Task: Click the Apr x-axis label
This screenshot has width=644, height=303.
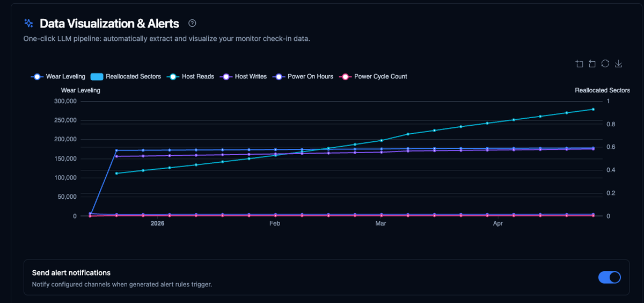Action: click(x=498, y=223)
